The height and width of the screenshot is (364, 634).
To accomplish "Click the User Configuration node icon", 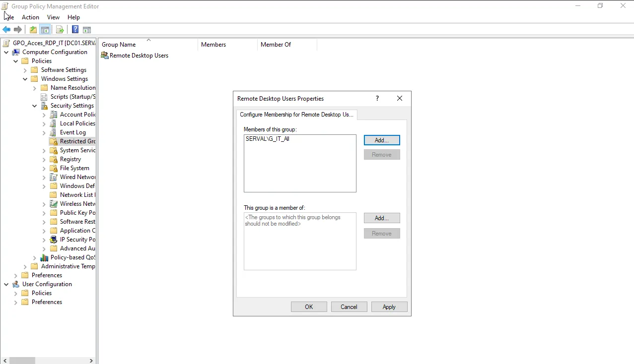I will pyautogui.click(x=16, y=284).
